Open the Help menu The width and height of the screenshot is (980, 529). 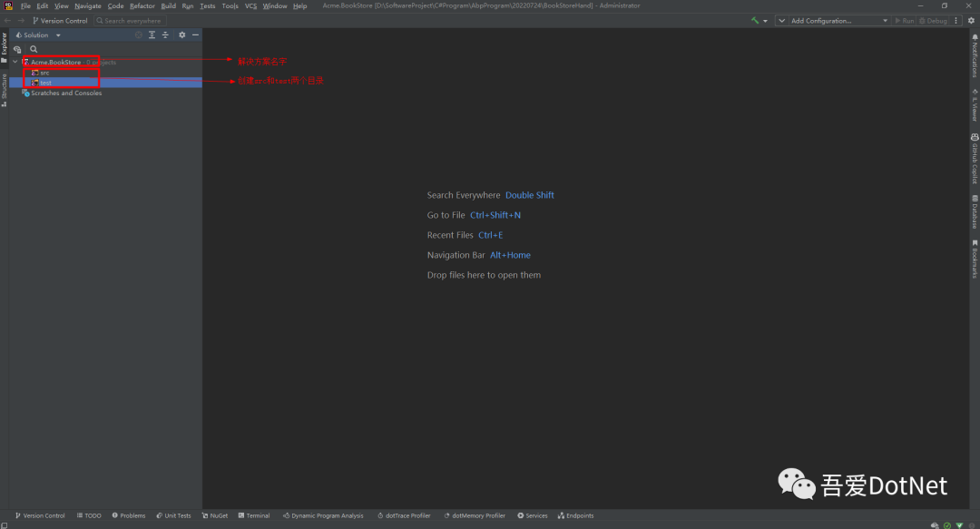(300, 5)
